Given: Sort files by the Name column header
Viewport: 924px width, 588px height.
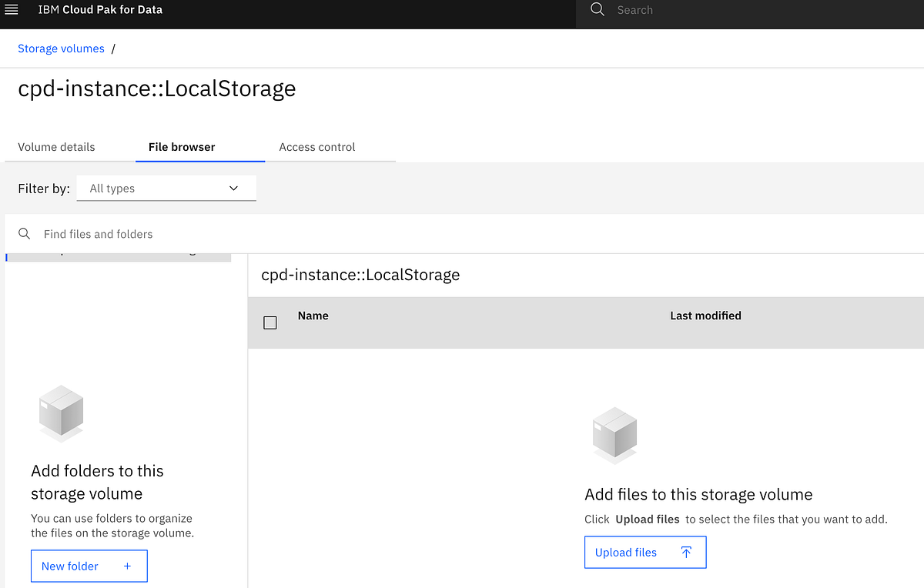Looking at the screenshot, I should pyautogui.click(x=313, y=316).
